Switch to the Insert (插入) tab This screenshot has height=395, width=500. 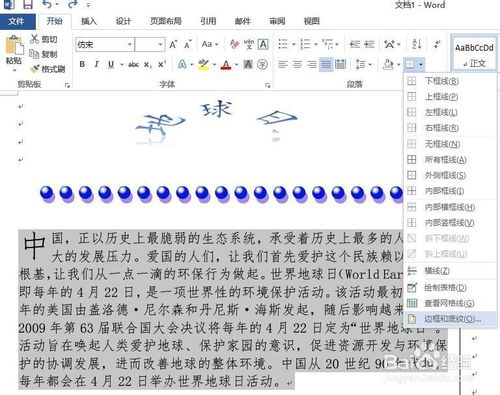coord(89,21)
